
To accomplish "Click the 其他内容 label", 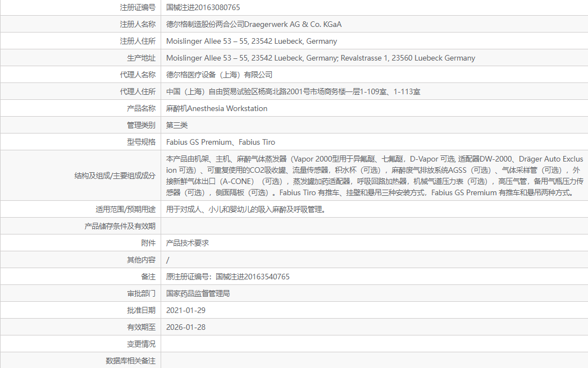I will 141,260.
